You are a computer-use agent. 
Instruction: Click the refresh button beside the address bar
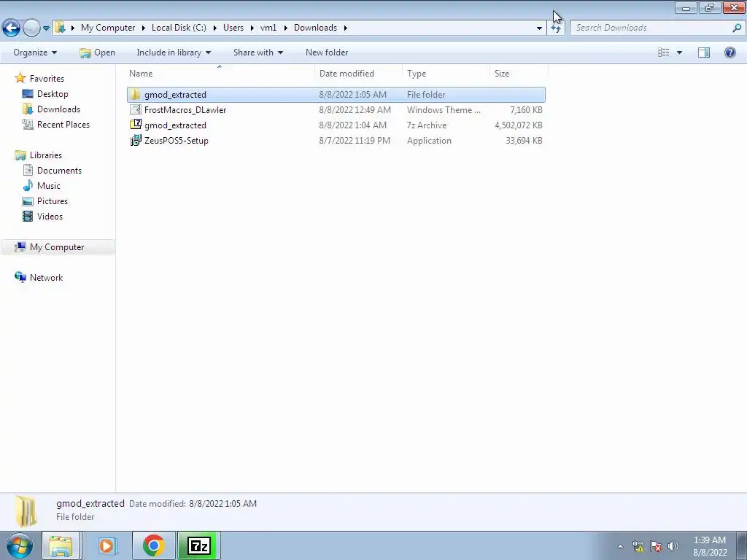pyautogui.click(x=555, y=28)
